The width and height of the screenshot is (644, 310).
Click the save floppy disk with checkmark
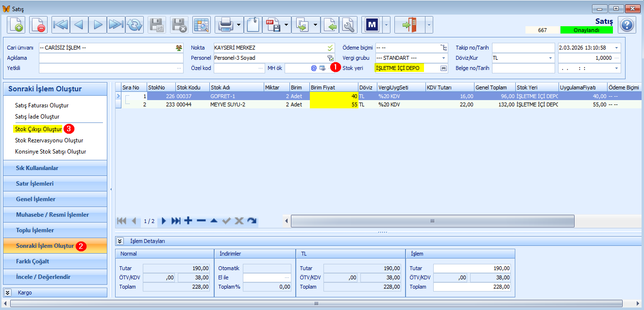(x=156, y=25)
